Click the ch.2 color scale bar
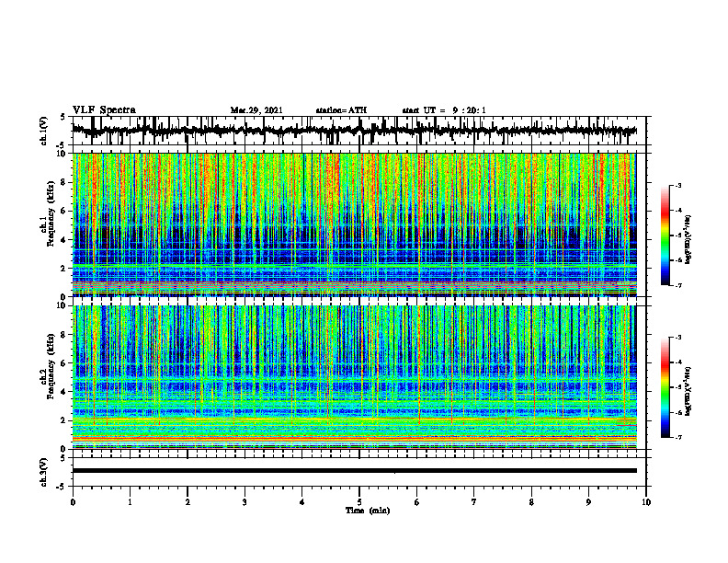 click(665, 387)
